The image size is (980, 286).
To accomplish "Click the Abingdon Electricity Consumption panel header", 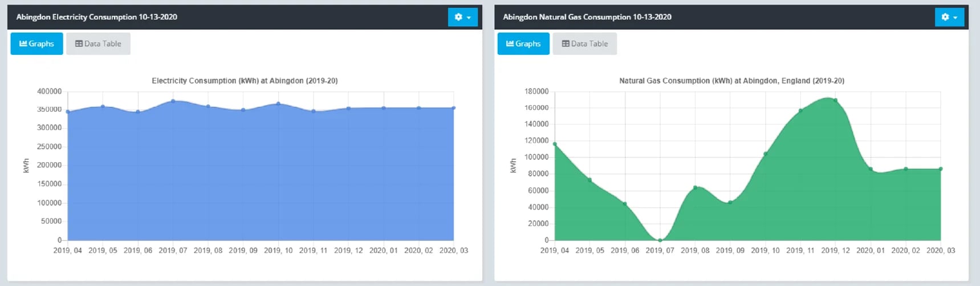I will (97, 17).
